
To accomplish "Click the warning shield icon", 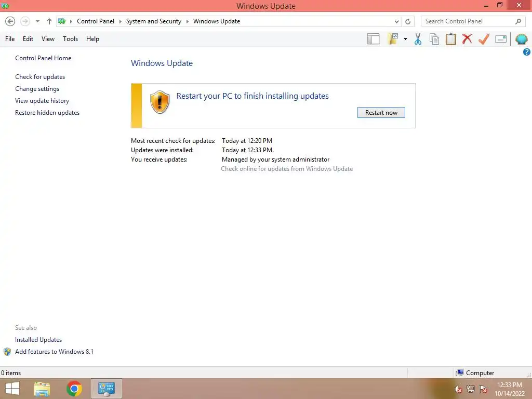I will pyautogui.click(x=160, y=102).
